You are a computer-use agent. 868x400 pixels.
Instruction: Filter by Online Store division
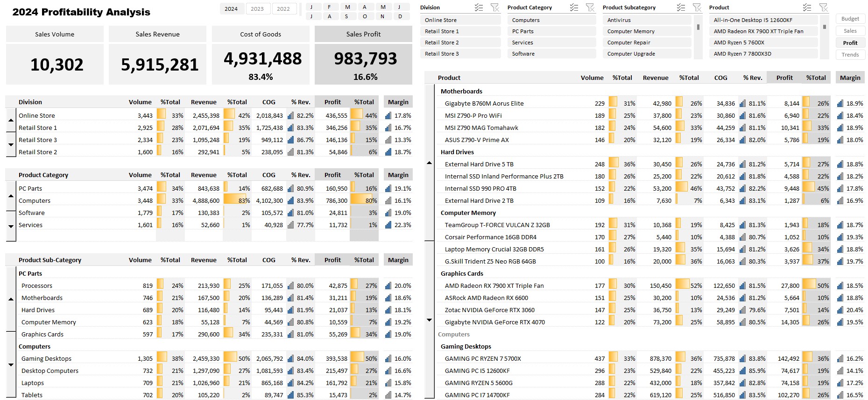pos(460,20)
